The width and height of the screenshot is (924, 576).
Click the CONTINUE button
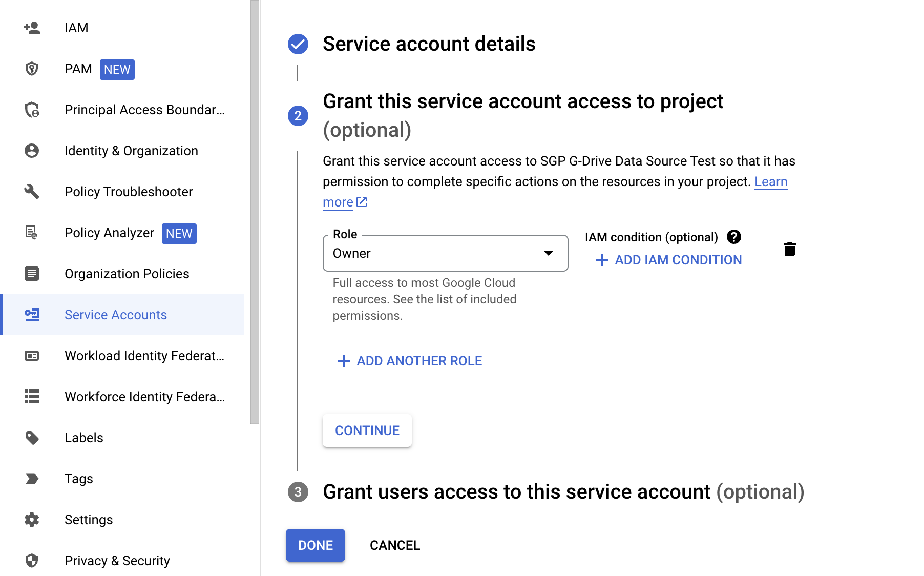(367, 430)
